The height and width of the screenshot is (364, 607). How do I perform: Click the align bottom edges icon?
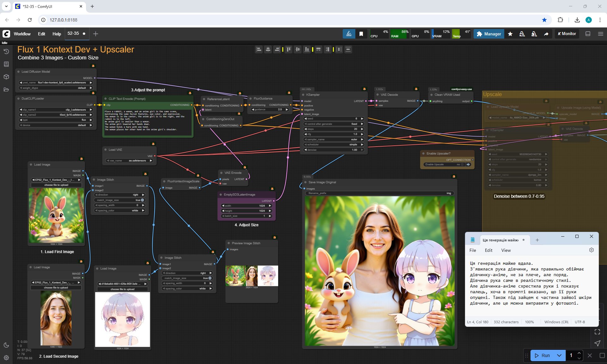coord(307,49)
